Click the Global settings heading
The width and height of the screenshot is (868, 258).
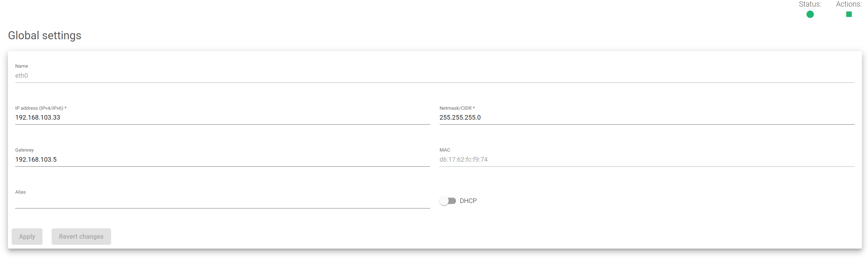click(x=45, y=35)
